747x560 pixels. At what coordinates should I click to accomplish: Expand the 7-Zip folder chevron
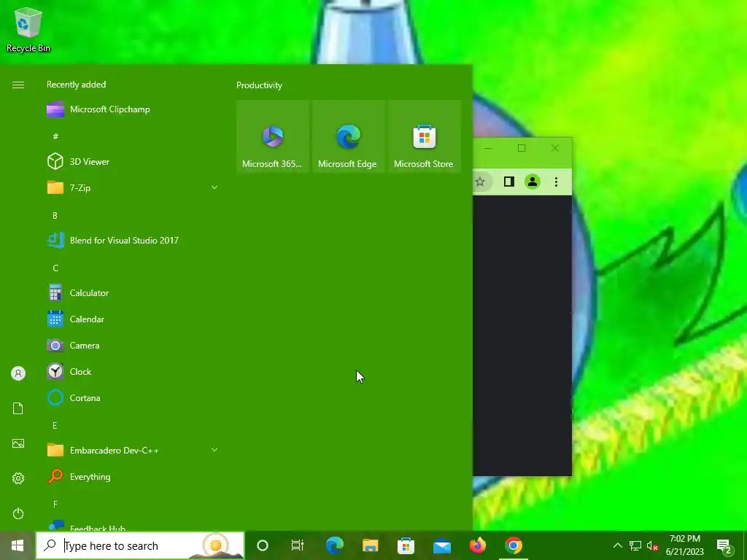(x=214, y=187)
